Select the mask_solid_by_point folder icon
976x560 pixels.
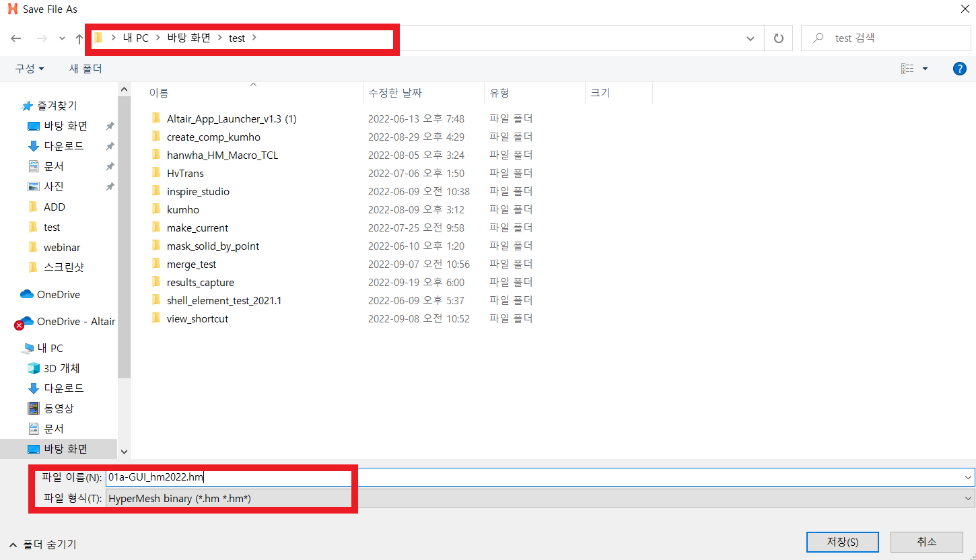pos(156,246)
